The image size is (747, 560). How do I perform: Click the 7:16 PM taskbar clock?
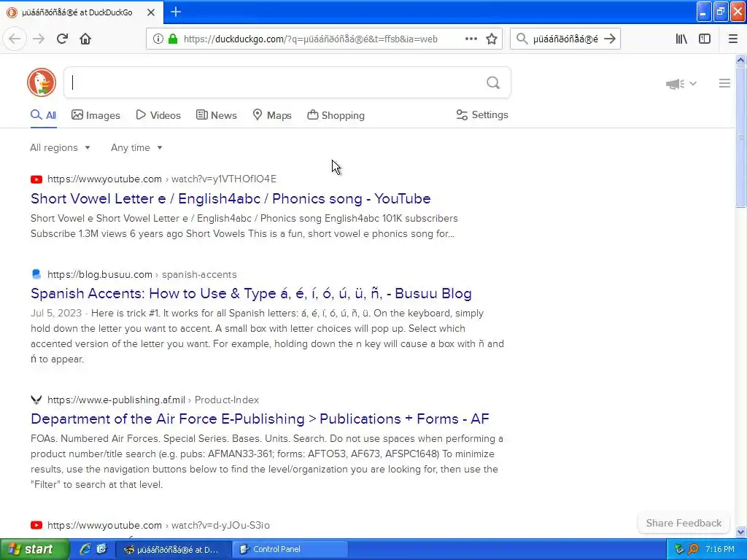[719, 549]
